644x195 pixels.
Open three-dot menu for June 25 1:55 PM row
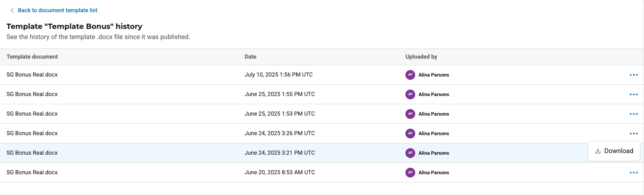pyautogui.click(x=633, y=94)
